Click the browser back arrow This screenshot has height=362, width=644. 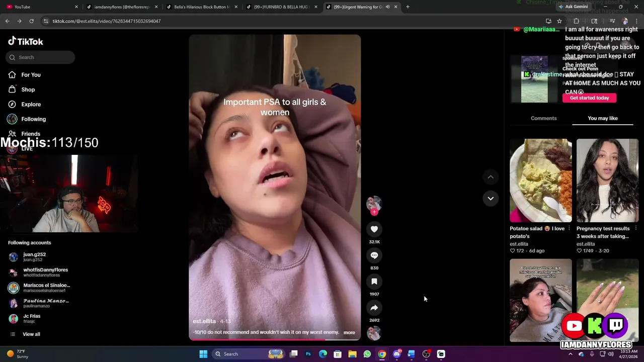7,21
